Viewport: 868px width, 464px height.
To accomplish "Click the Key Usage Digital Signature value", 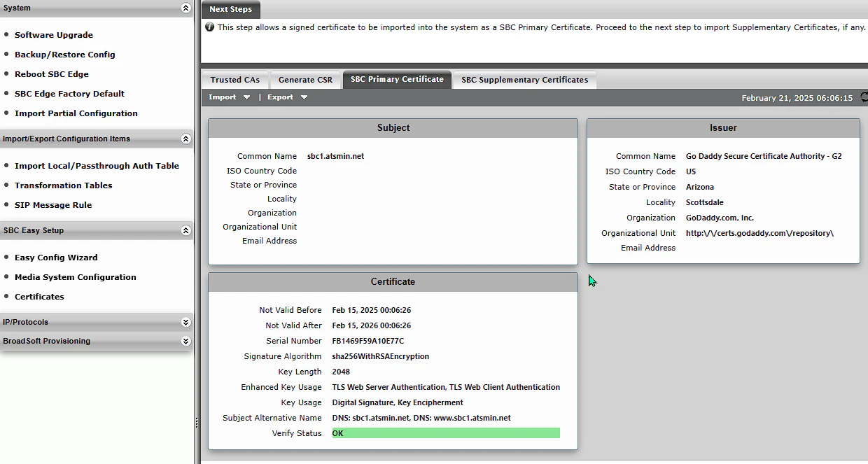I will 398,402.
